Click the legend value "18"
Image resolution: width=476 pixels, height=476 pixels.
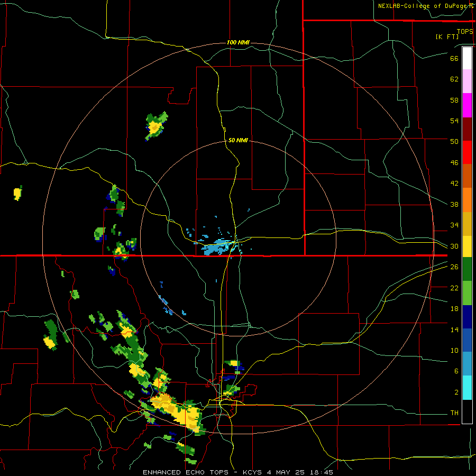pyautogui.click(x=454, y=309)
